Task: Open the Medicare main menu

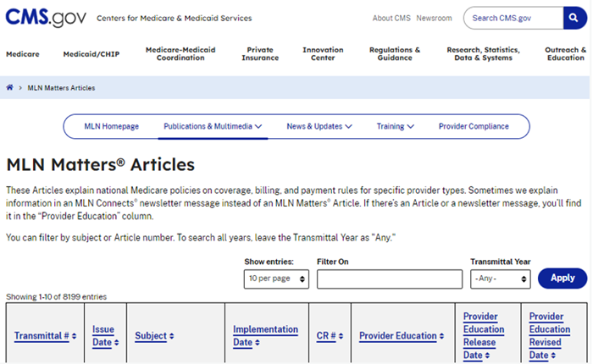Action: (23, 54)
